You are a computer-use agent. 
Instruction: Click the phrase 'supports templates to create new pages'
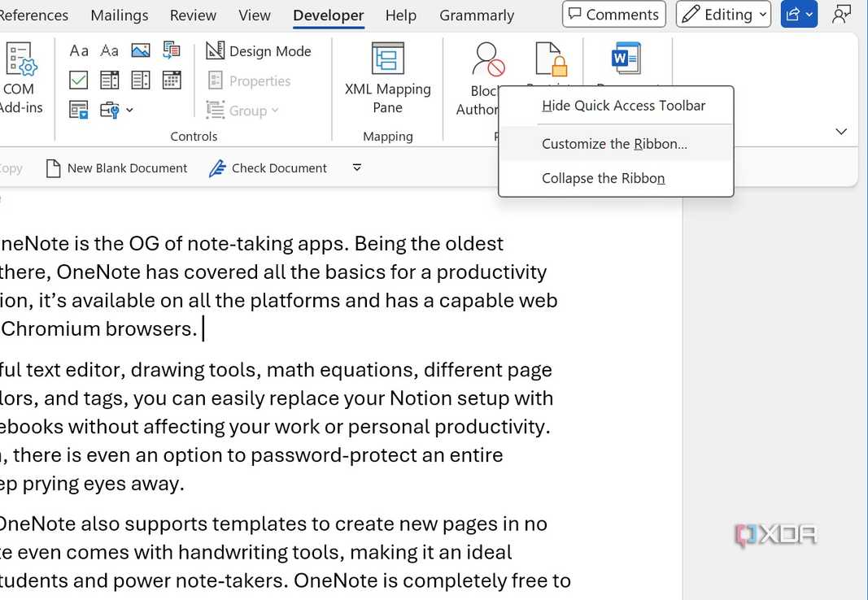[x=312, y=524]
